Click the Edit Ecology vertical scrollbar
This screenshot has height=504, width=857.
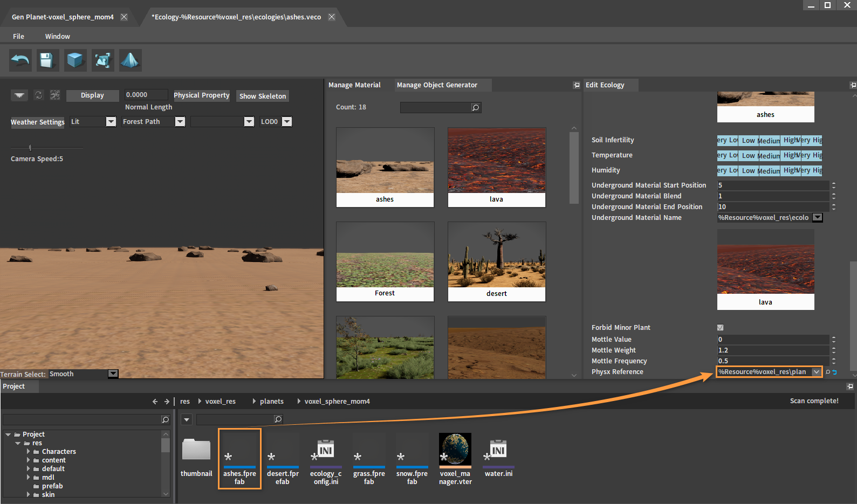853,315
